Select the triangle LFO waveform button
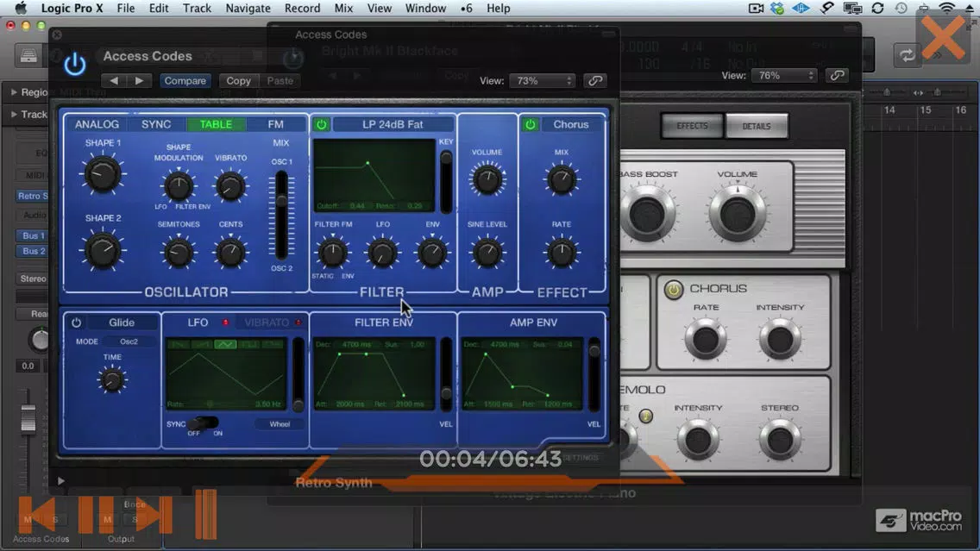 click(225, 344)
